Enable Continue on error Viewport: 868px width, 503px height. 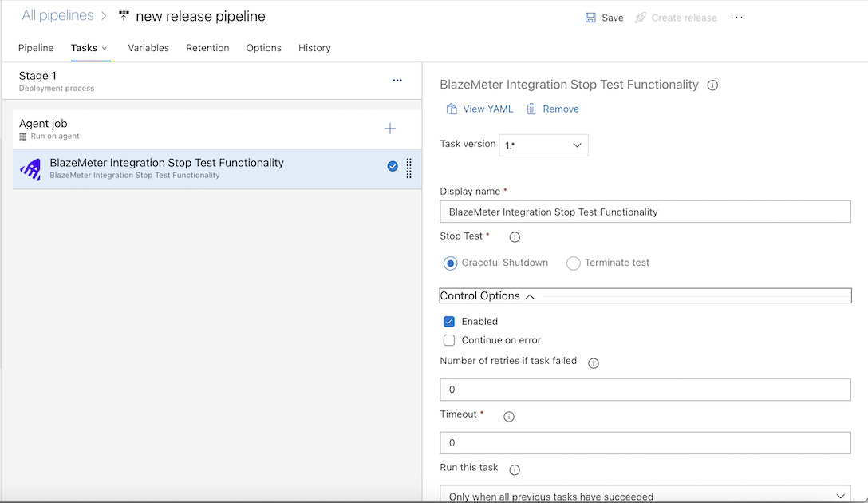tap(448, 339)
